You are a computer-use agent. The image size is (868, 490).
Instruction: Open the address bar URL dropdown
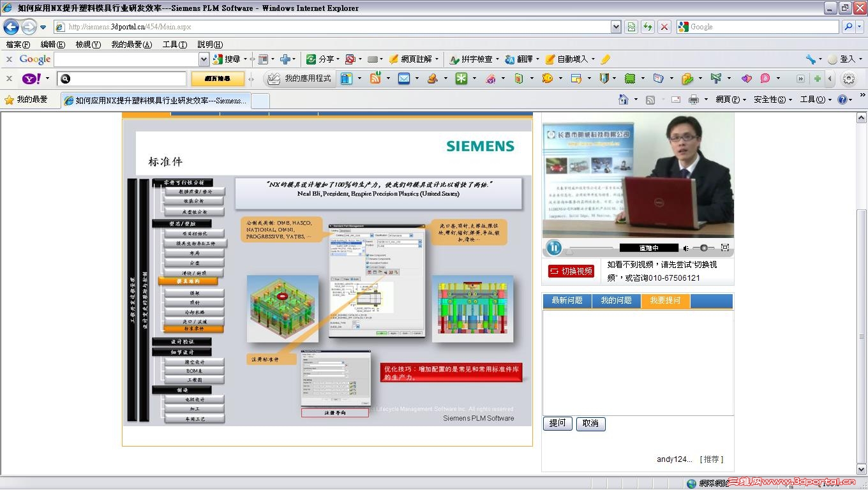click(x=616, y=27)
